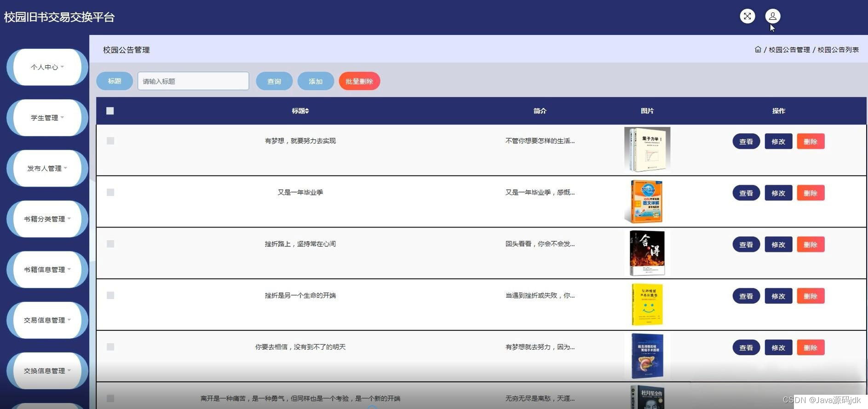Image resolution: width=868 pixels, height=409 pixels.
Task: Click the 校园公告列表 breadcrumb item
Action: click(x=838, y=50)
